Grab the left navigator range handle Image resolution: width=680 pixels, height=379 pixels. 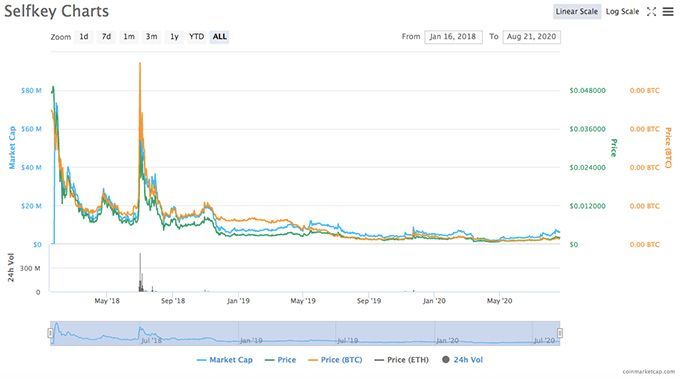pyautogui.click(x=50, y=333)
